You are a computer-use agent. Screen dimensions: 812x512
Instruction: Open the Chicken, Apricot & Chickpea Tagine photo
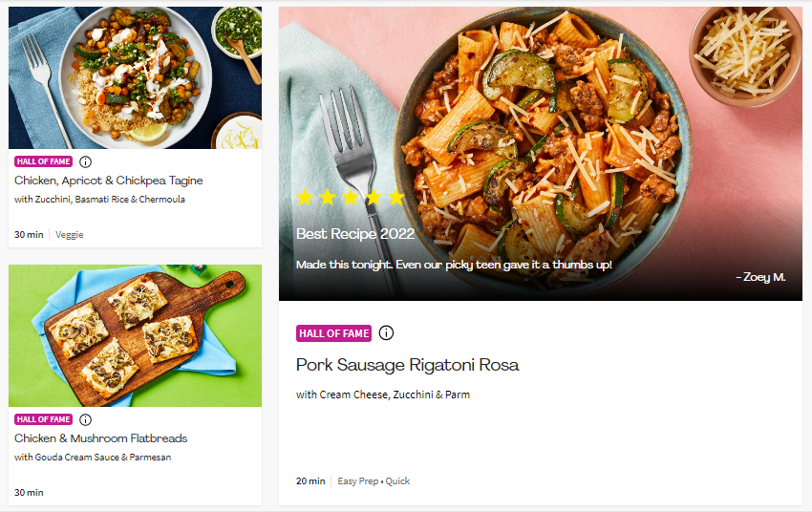135,77
